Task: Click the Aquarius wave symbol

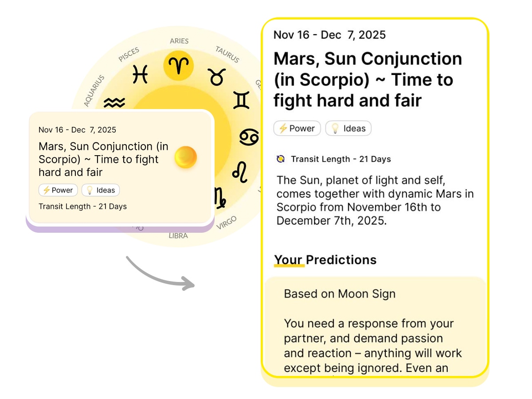Action: [x=114, y=103]
